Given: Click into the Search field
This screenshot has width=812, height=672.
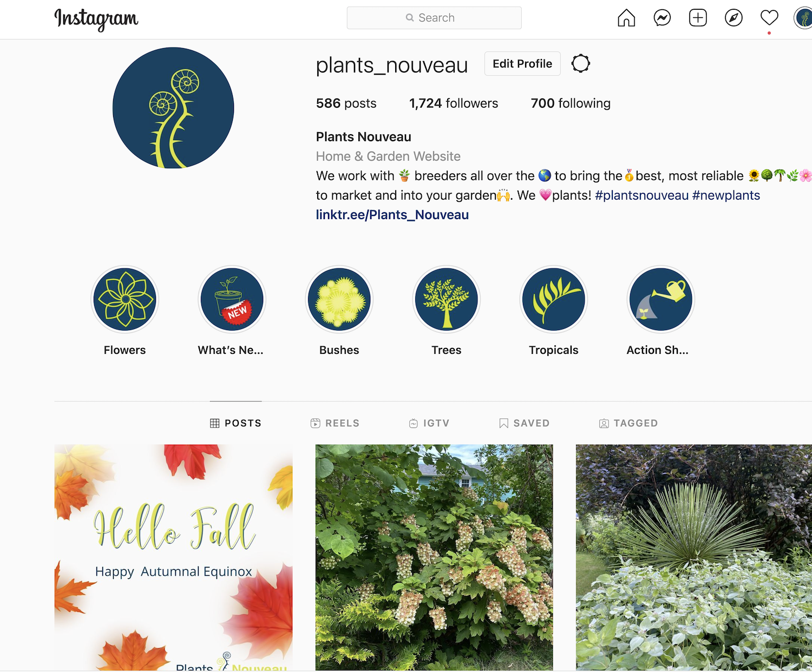Looking at the screenshot, I should coord(434,18).
